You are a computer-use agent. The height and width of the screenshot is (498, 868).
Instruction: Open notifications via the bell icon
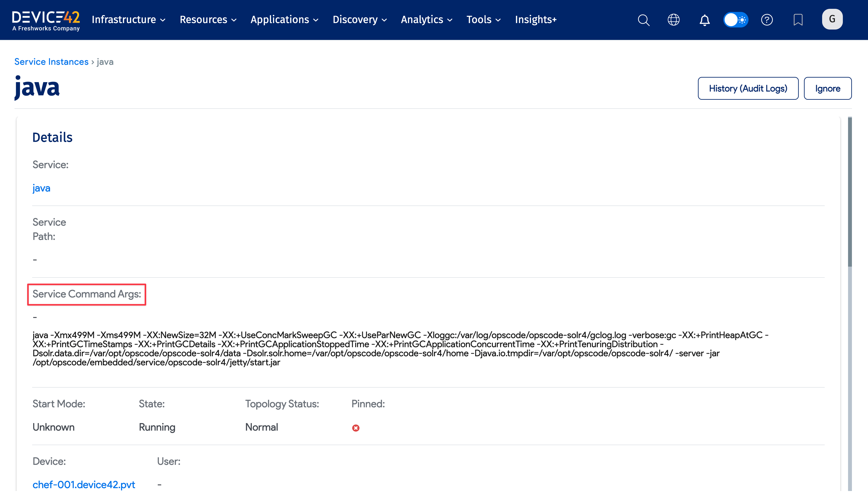704,20
